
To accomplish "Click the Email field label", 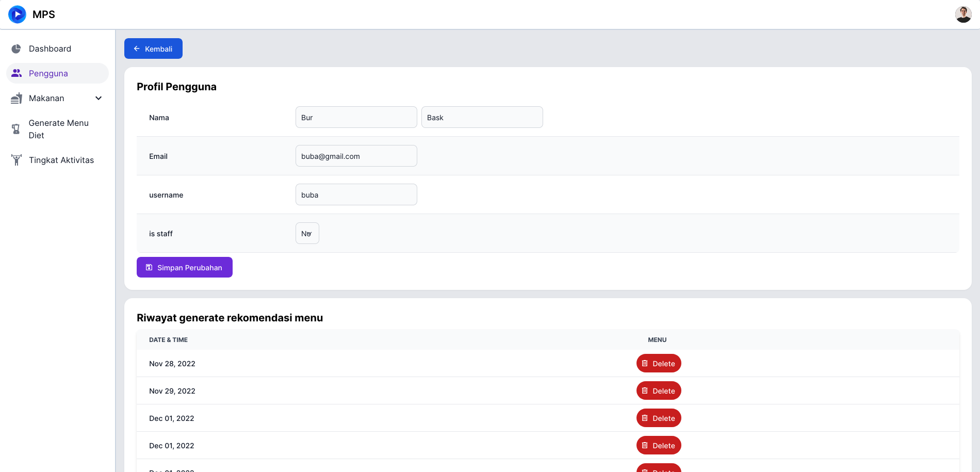I will [x=158, y=156].
